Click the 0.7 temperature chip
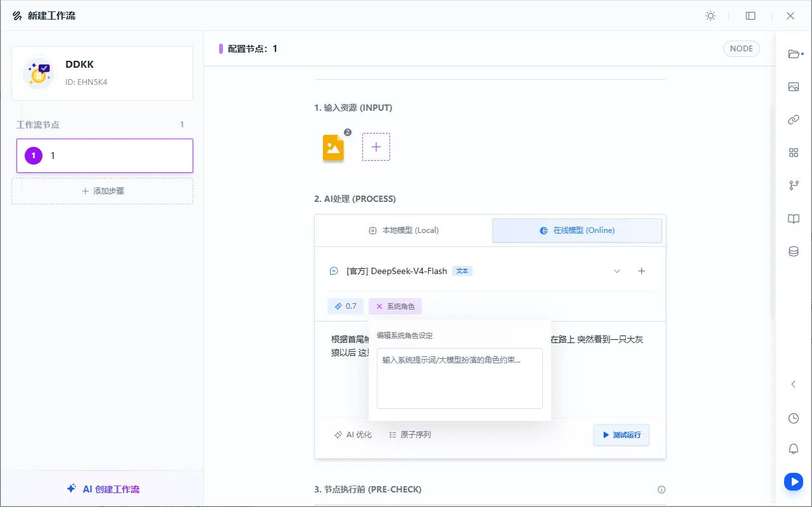The width and height of the screenshot is (812, 507). (345, 306)
